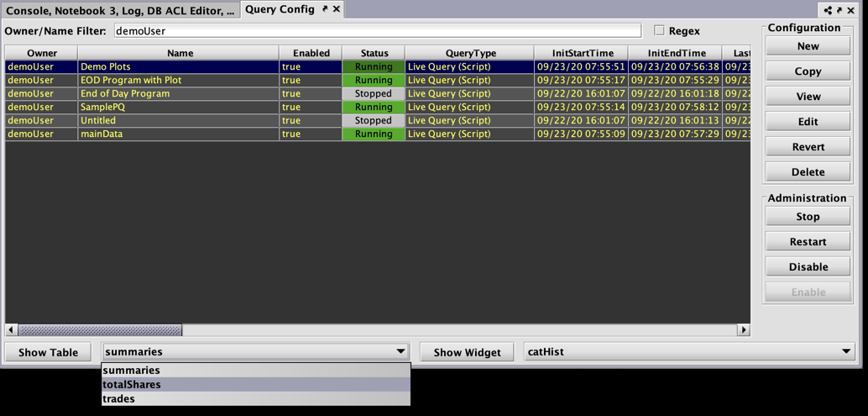Close the Query Config tab
The image size is (868, 416).
(337, 9)
